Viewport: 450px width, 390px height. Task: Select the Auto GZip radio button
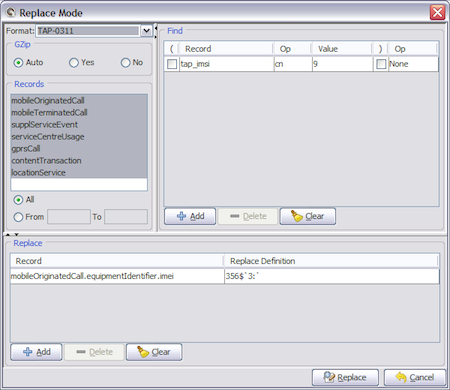click(18, 63)
